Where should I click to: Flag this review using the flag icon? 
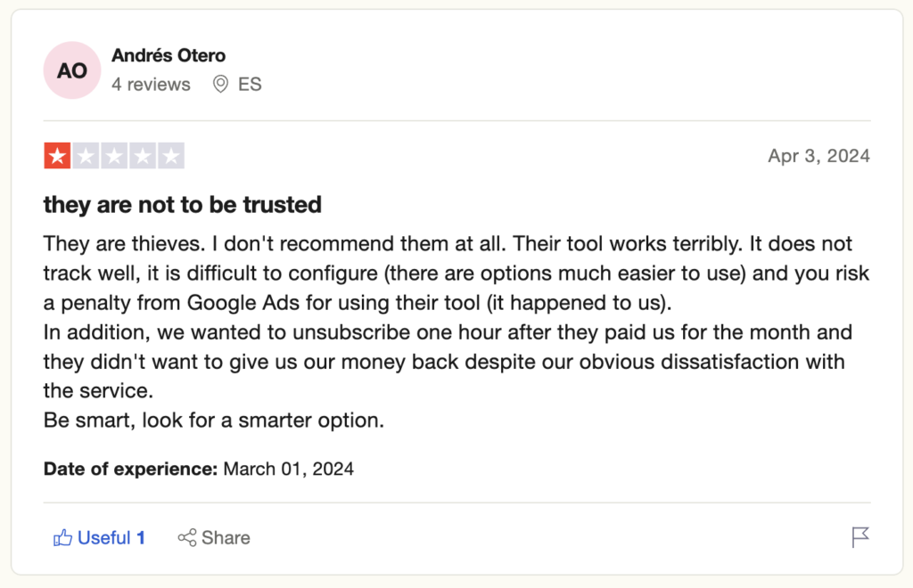click(x=860, y=537)
